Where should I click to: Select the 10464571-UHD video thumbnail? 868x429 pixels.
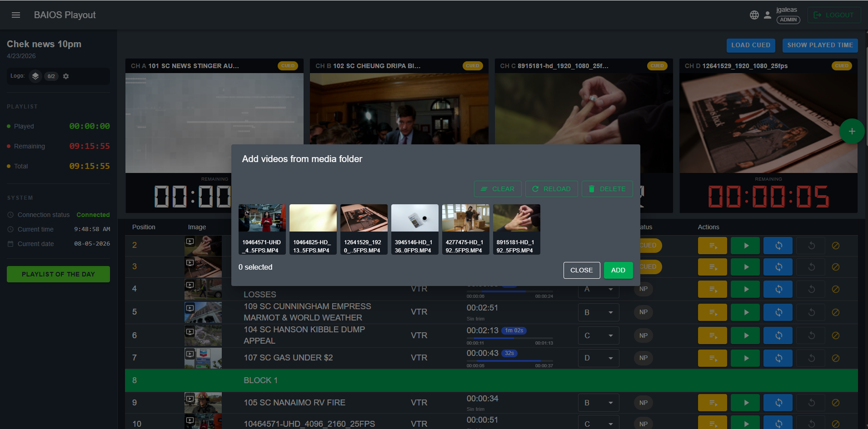click(262, 229)
